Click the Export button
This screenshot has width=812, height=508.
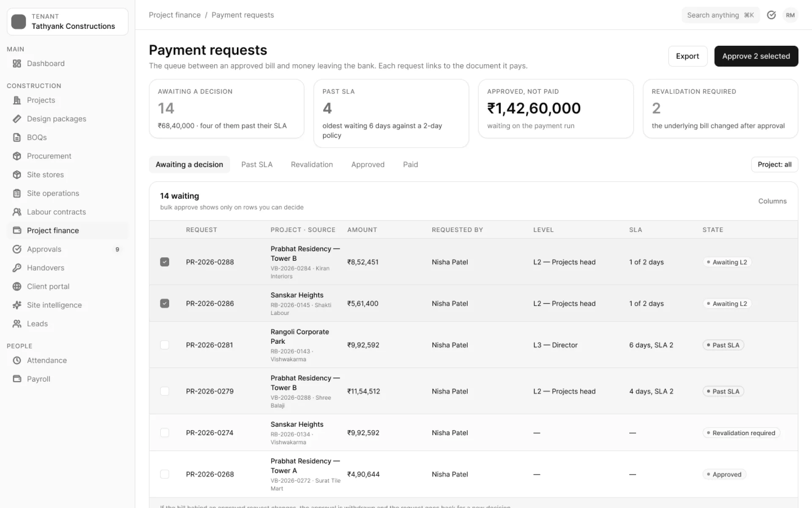click(x=688, y=56)
